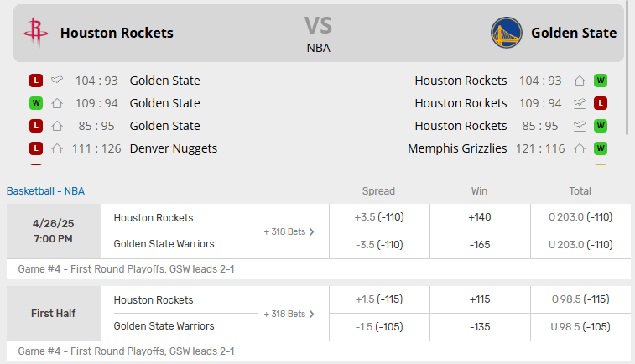Click the home icon beside 111:126 Denver Nuggets
Viewport: 635px width, 364px height.
57,148
